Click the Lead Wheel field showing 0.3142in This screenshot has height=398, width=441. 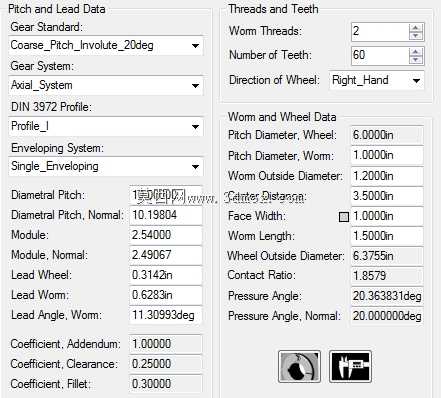166,275
